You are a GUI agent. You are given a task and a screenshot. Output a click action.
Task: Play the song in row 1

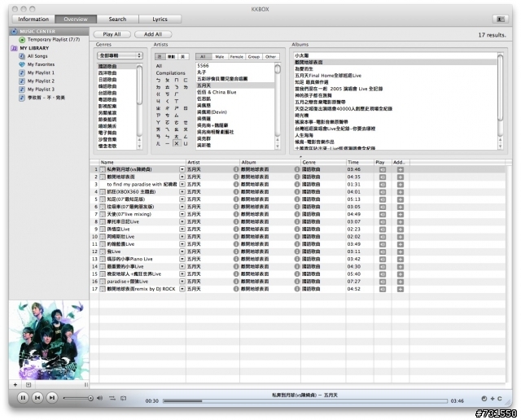click(x=383, y=169)
